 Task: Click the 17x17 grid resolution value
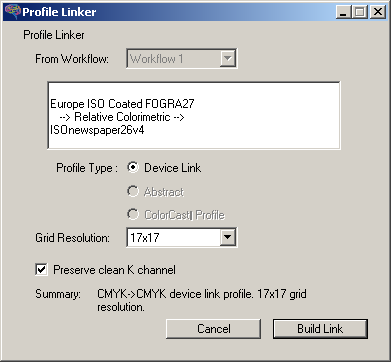[145, 238]
